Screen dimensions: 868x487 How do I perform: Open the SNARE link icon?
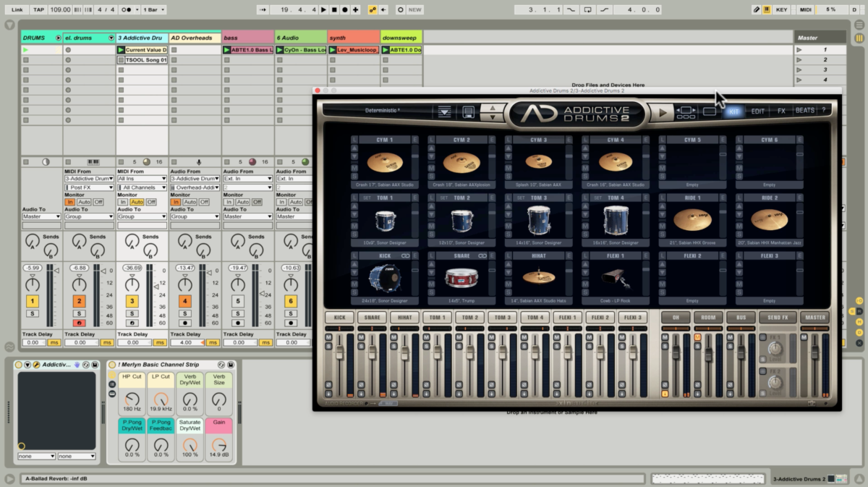click(x=482, y=255)
